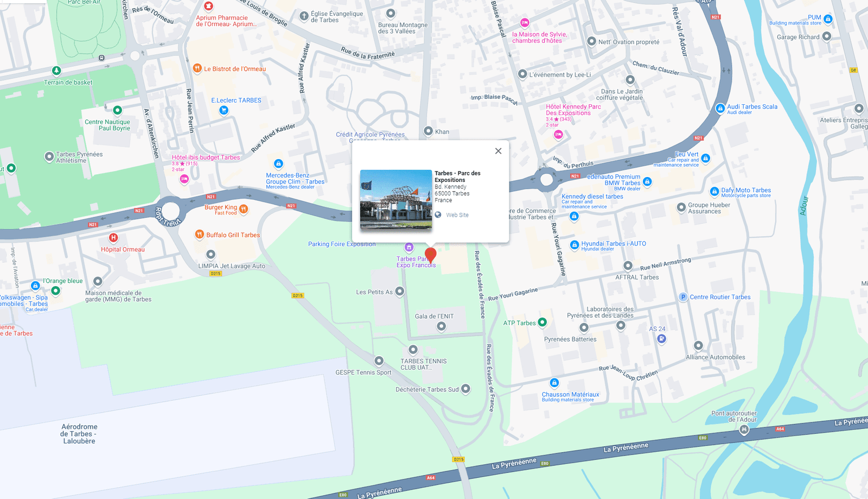The image size is (868, 499).
Task: Close the Tarbes Parc des Expositions info window
Action: tap(498, 151)
